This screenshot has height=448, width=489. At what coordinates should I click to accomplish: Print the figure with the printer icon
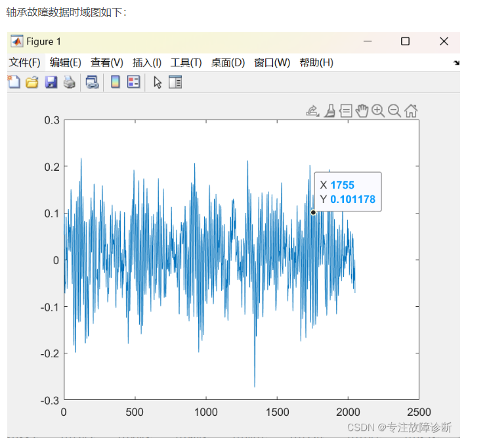(x=69, y=82)
